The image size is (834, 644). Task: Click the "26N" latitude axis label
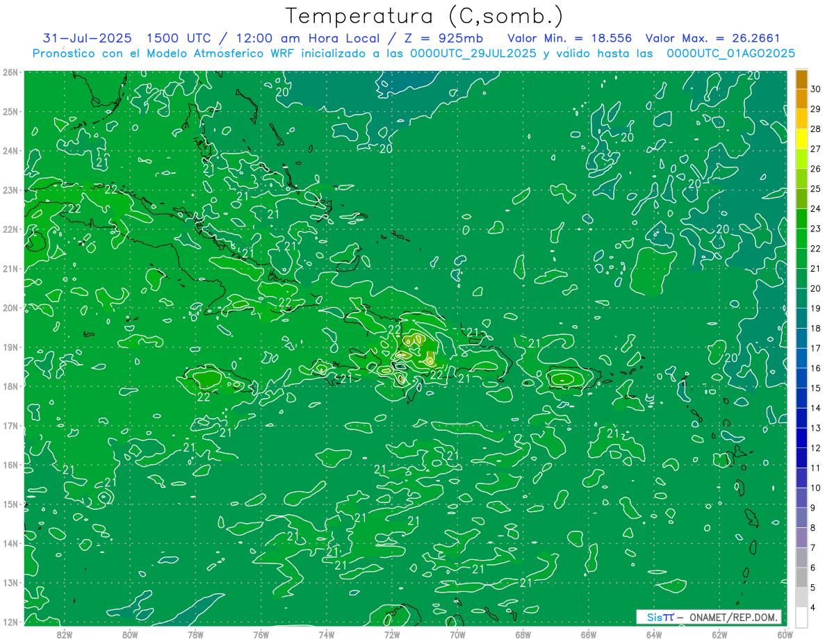click(10, 72)
